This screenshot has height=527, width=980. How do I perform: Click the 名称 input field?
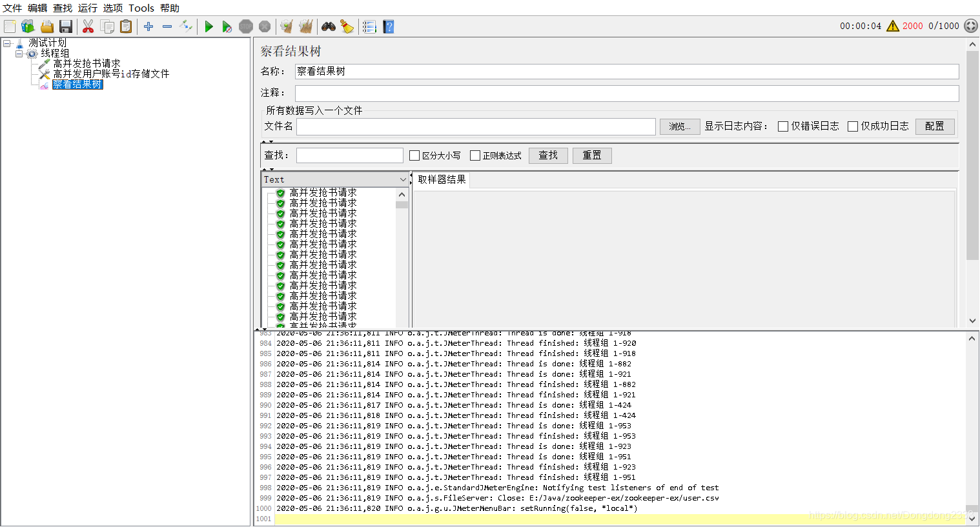click(x=627, y=72)
